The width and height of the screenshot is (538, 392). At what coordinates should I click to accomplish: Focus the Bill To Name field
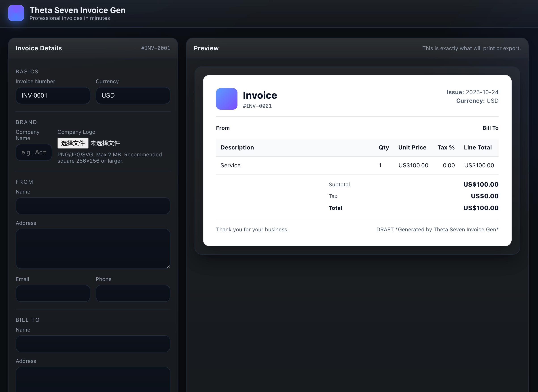point(93,344)
